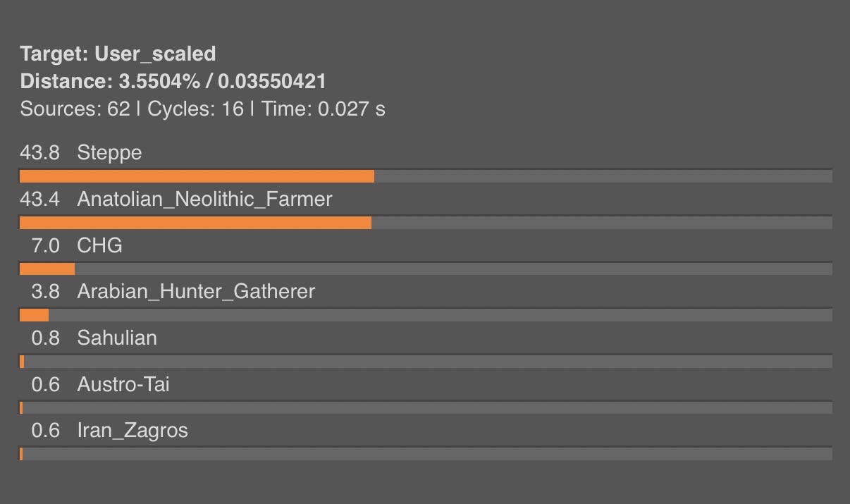Click the 3.8 value beside Arabian_Hunter_Gatherer
The height and width of the screenshot is (504, 850).
[46, 292]
